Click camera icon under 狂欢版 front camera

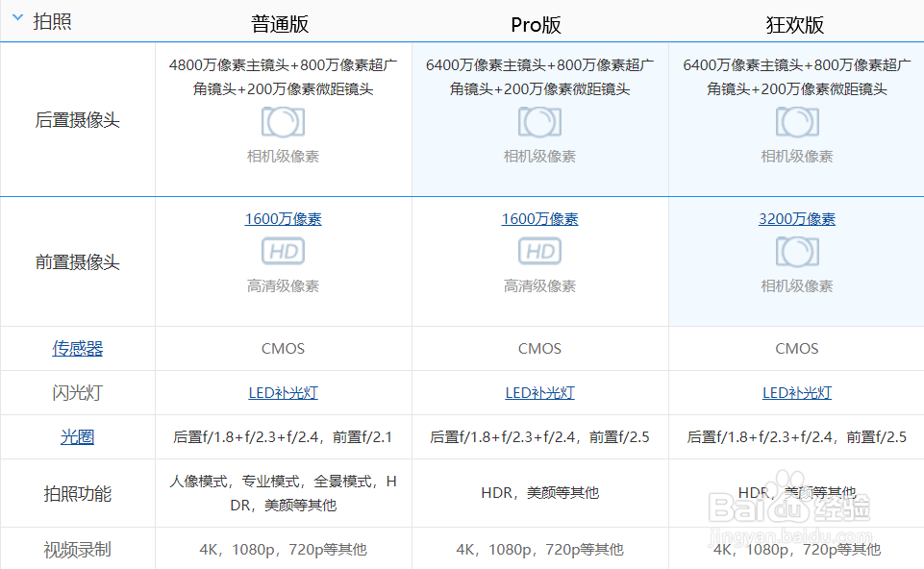point(797,252)
